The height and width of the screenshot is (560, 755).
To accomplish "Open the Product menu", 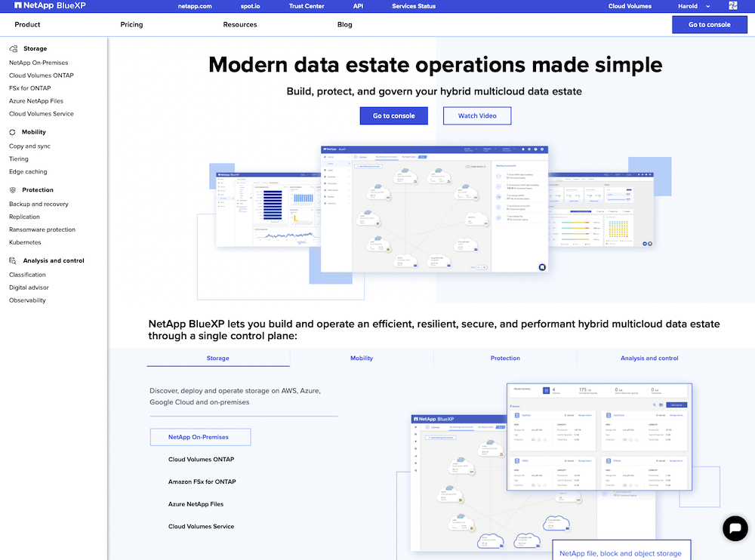I will [x=27, y=25].
